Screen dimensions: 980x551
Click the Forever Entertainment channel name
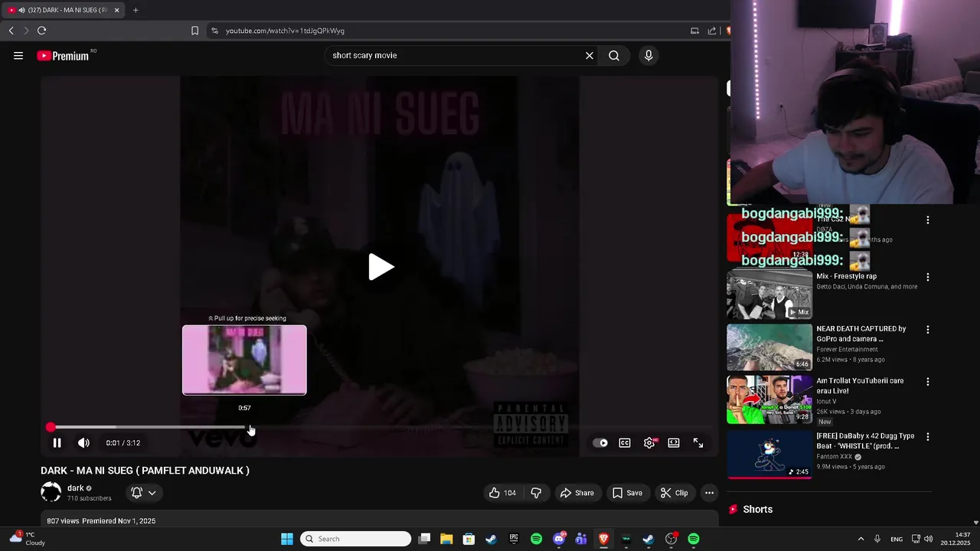click(x=847, y=350)
